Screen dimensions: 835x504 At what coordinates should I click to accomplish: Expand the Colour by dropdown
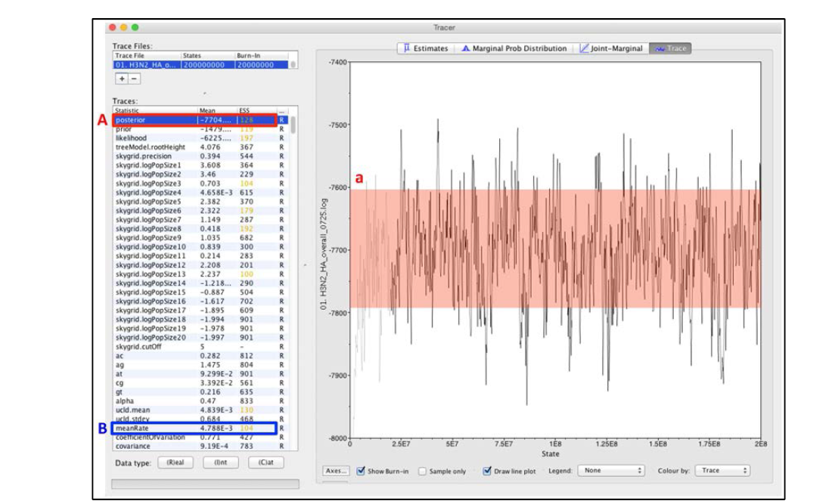(x=722, y=471)
